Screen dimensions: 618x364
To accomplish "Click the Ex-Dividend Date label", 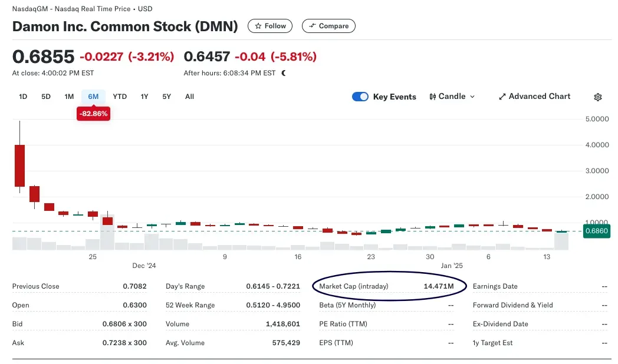I will 501,325.
